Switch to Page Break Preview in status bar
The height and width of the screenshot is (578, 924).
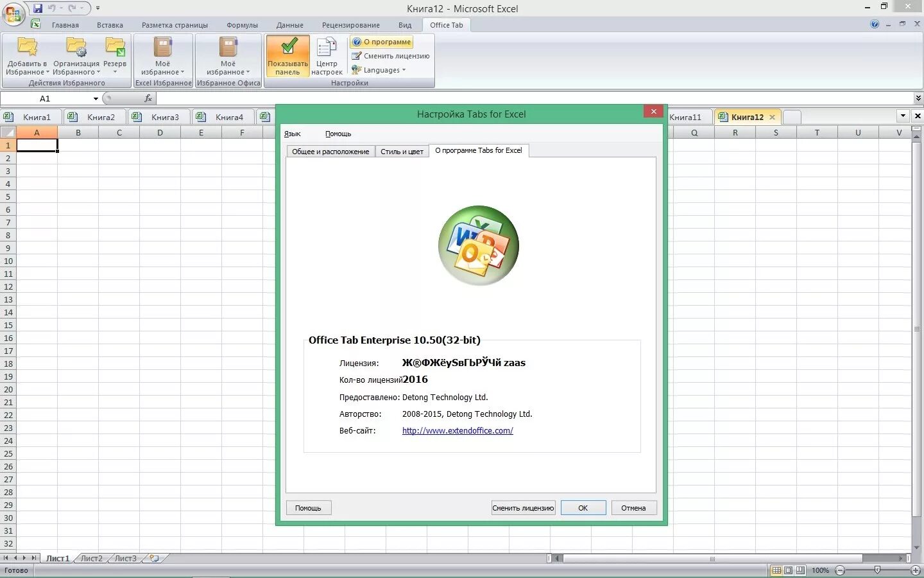800,570
